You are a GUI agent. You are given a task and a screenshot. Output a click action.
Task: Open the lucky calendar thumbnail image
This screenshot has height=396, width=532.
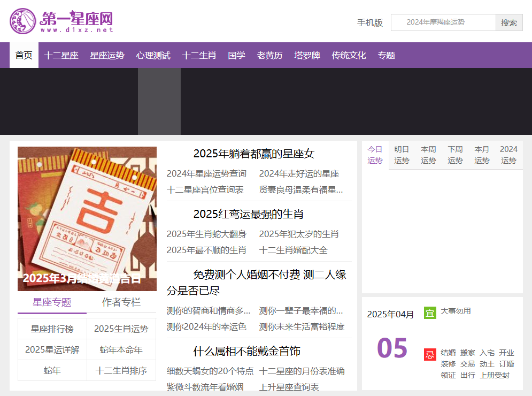pos(87,218)
